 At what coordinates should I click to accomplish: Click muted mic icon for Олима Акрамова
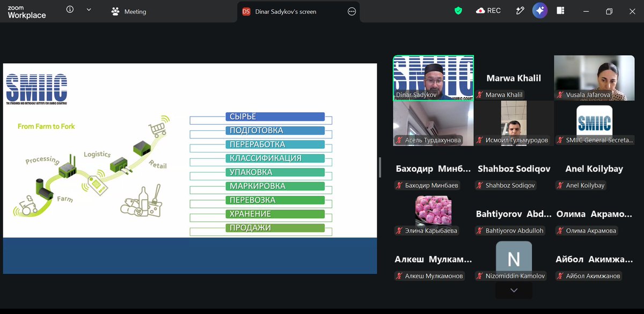point(560,231)
